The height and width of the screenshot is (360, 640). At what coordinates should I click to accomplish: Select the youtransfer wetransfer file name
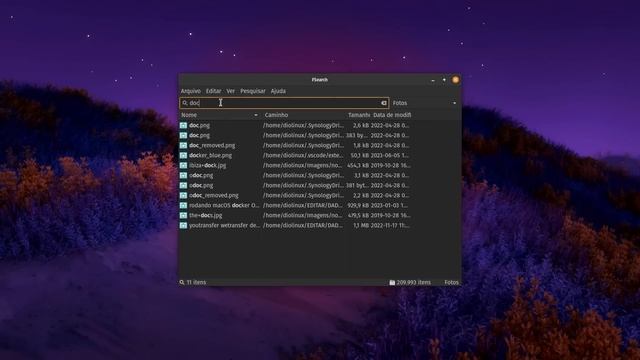(224, 225)
